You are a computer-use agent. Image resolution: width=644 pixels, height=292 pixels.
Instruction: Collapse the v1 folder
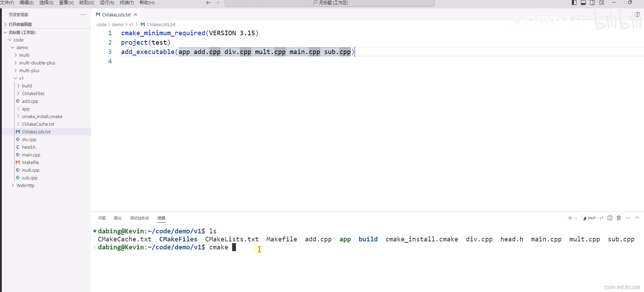21,78
